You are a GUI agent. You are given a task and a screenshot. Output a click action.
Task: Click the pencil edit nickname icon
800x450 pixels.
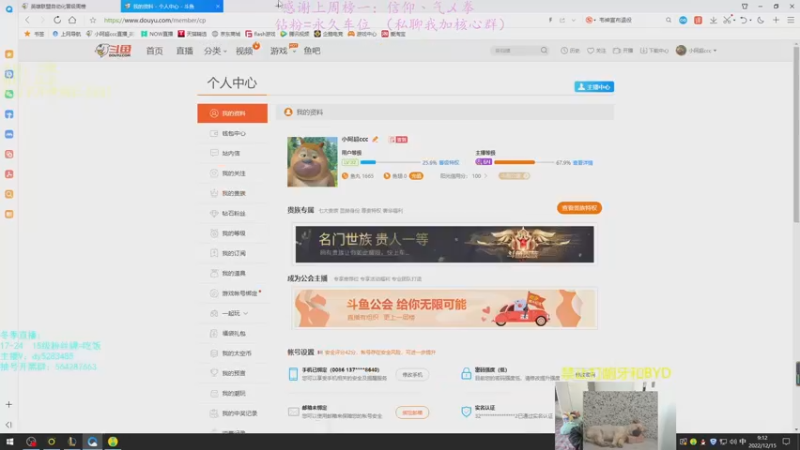tap(375, 139)
